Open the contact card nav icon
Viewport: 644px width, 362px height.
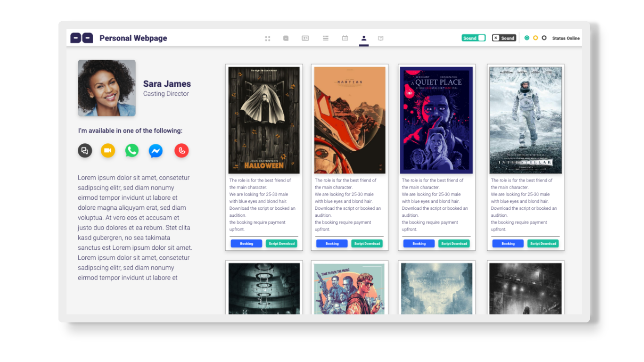[305, 38]
